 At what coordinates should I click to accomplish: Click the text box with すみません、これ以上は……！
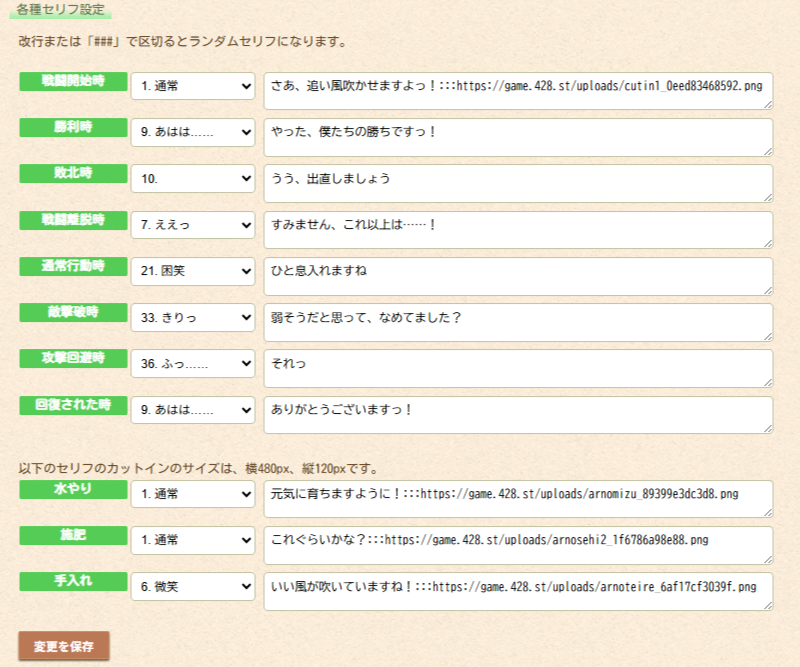[x=517, y=229]
